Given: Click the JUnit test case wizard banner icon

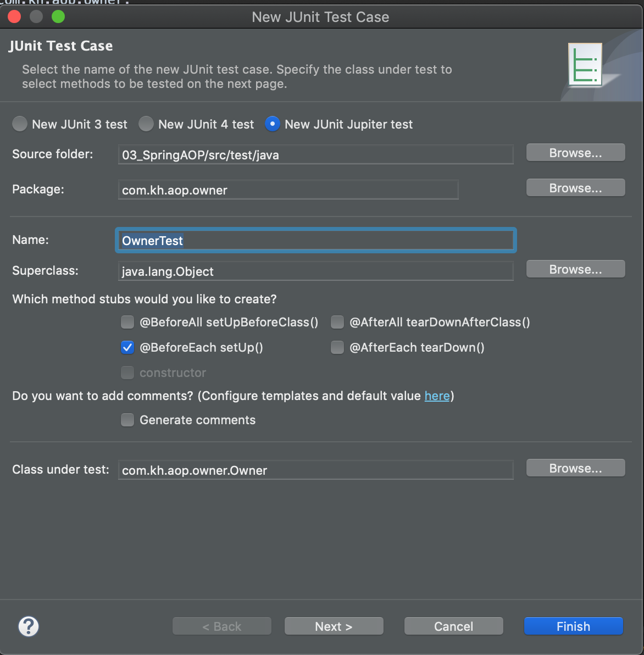Looking at the screenshot, I should point(585,64).
